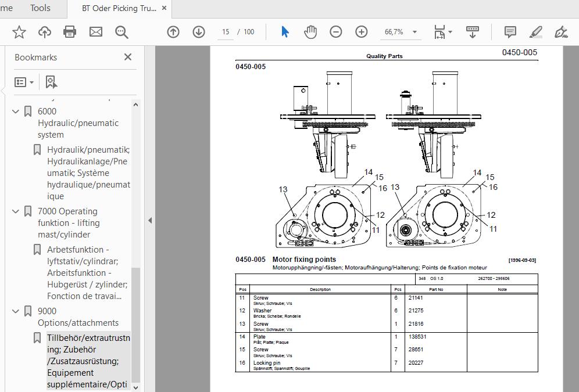
Task: Close the BT Oder Picking Tru... tab
Action: pyautogui.click(x=165, y=8)
